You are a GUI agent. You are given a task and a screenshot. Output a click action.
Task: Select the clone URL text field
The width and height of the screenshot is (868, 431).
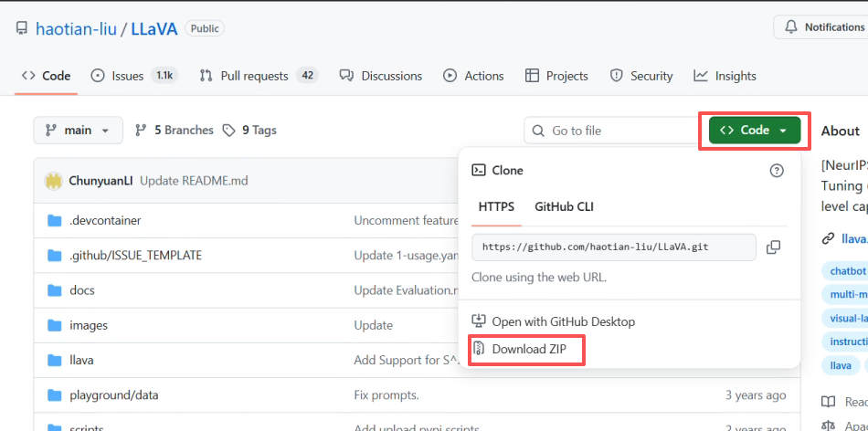(x=614, y=247)
